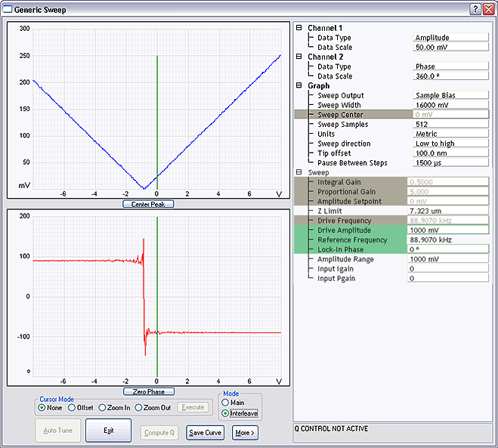Click the Execute button
The width and height of the screenshot is (498, 448).
[x=193, y=407]
